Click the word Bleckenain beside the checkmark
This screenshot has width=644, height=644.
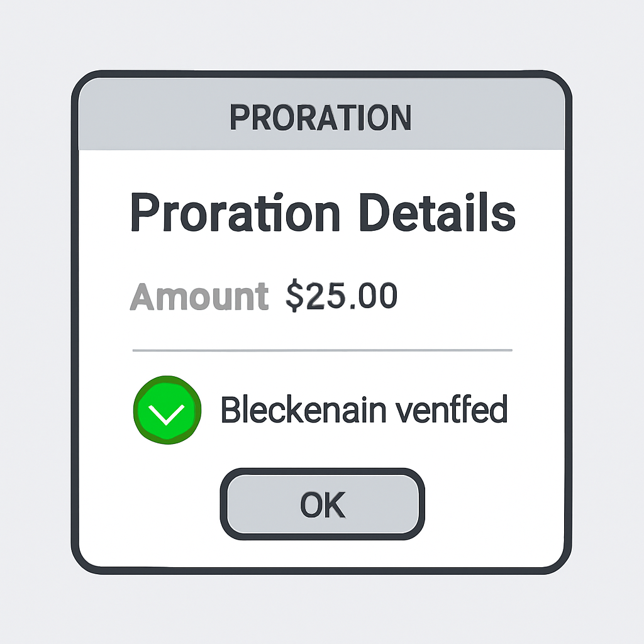303,411
